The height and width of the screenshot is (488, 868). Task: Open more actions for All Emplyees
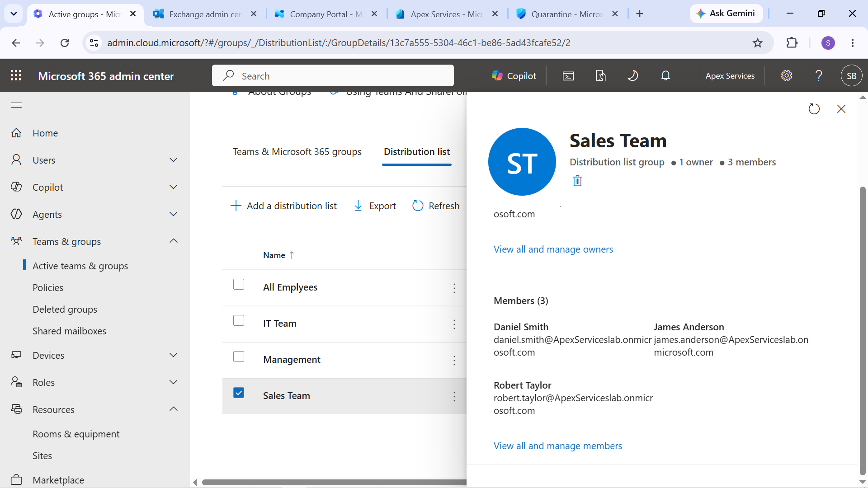454,288
